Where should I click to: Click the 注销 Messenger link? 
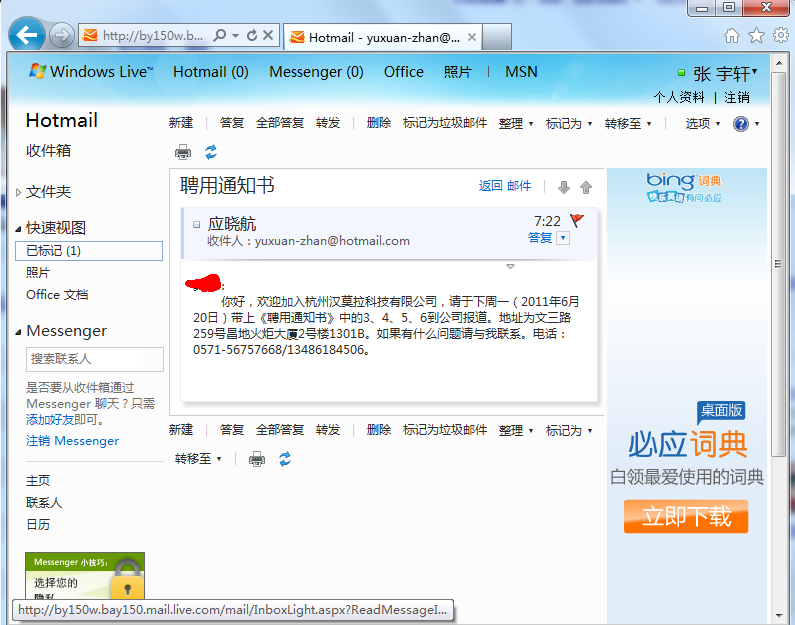click(x=73, y=441)
